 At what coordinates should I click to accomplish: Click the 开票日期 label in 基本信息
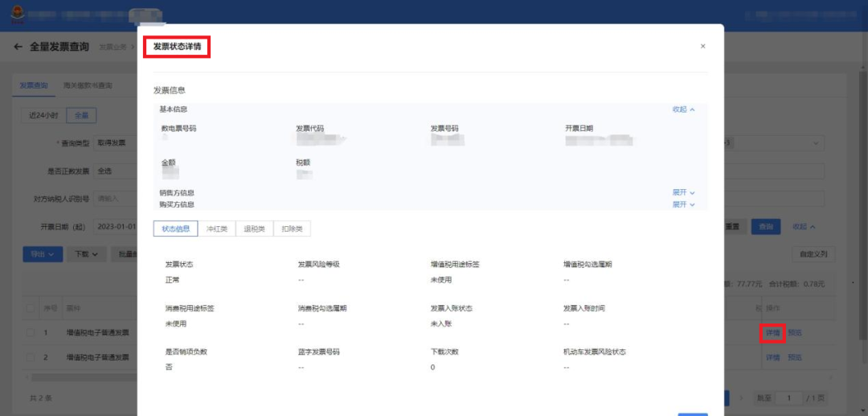click(x=579, y=128)
